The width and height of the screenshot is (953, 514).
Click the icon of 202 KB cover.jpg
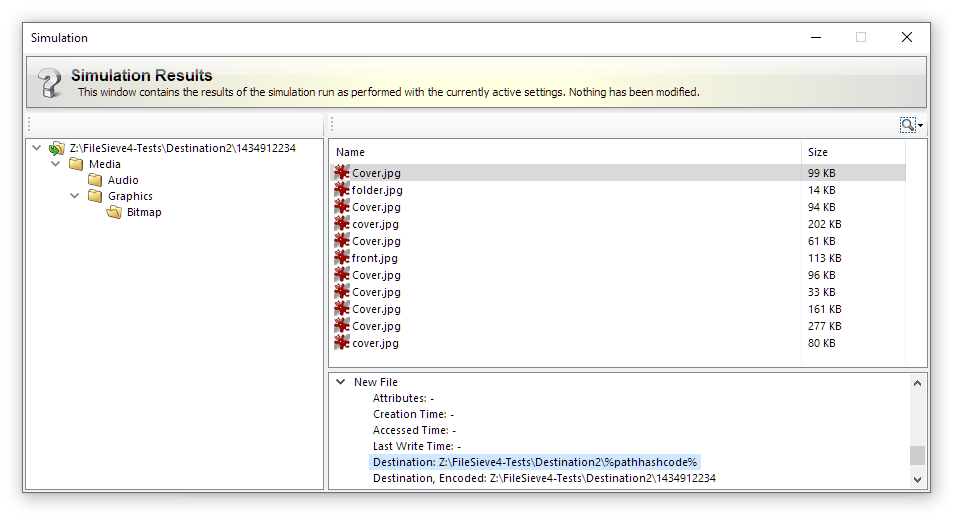pyautogui.click(x=342, y=224)
